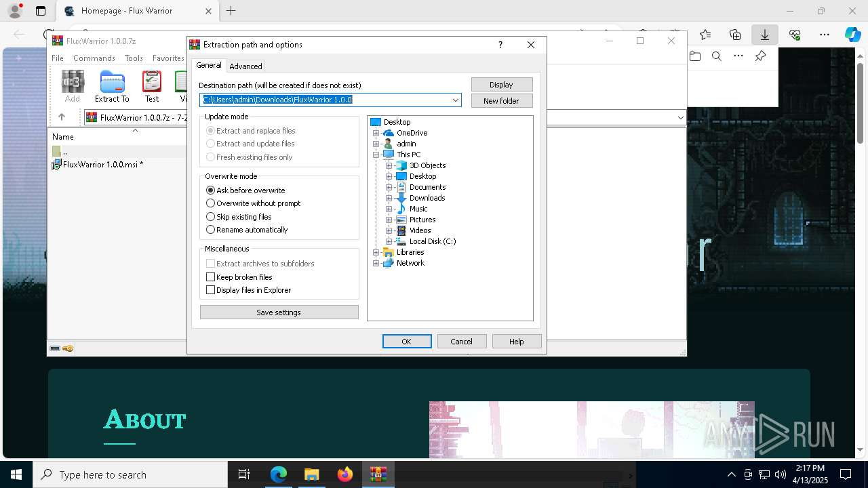Click the Help button
Screen dimensions: 868x488
click(517, 342)
